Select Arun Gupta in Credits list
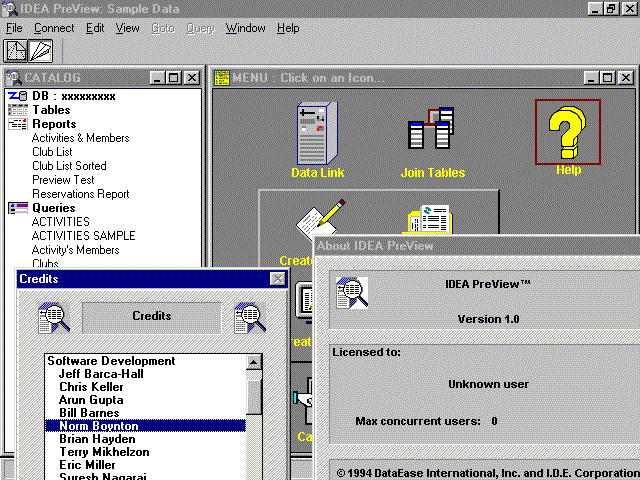Viewport: 640px width, 480px height. pyautogui.click(x=91, y=400)
